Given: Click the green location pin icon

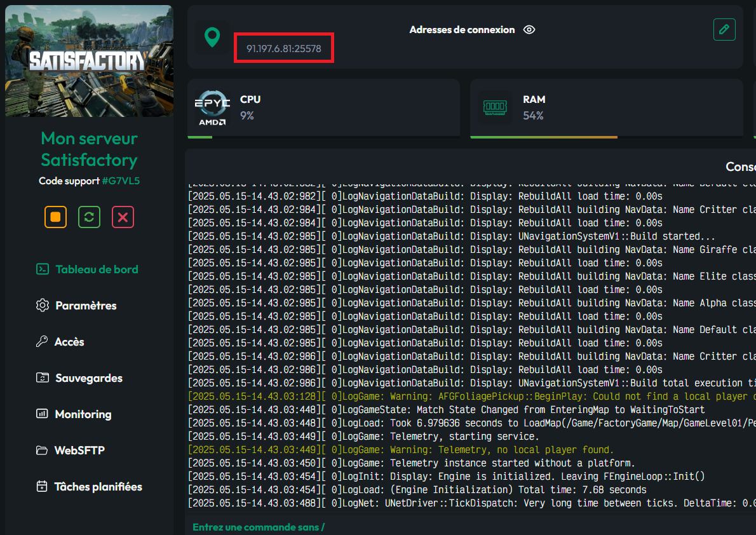Looking at the screenshot, I should [x=212, y=37].
